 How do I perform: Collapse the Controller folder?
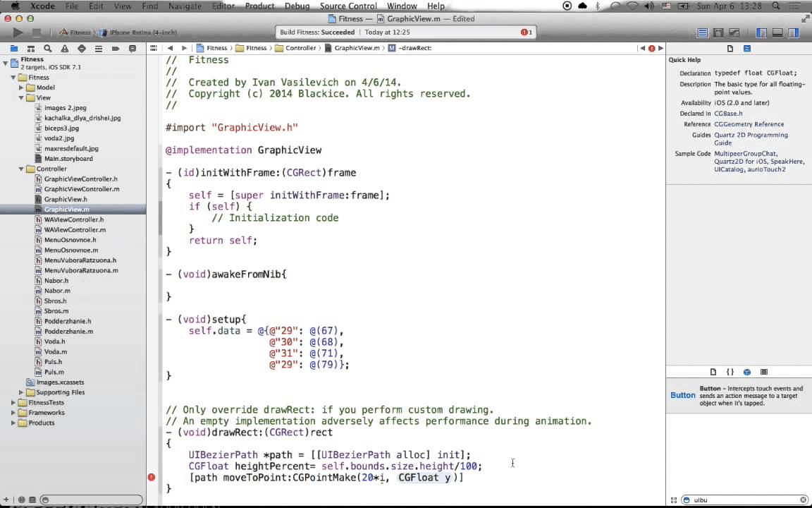[21, 169]
